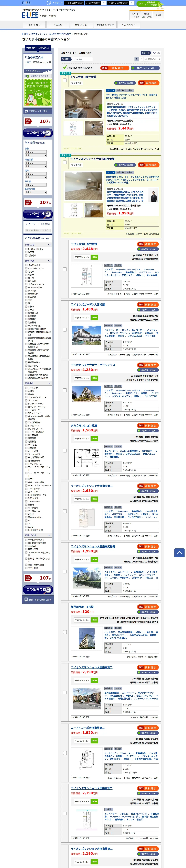Click the scroll-to-top arrow button
The image size is (186, 868).
click(x=179, y=553)
